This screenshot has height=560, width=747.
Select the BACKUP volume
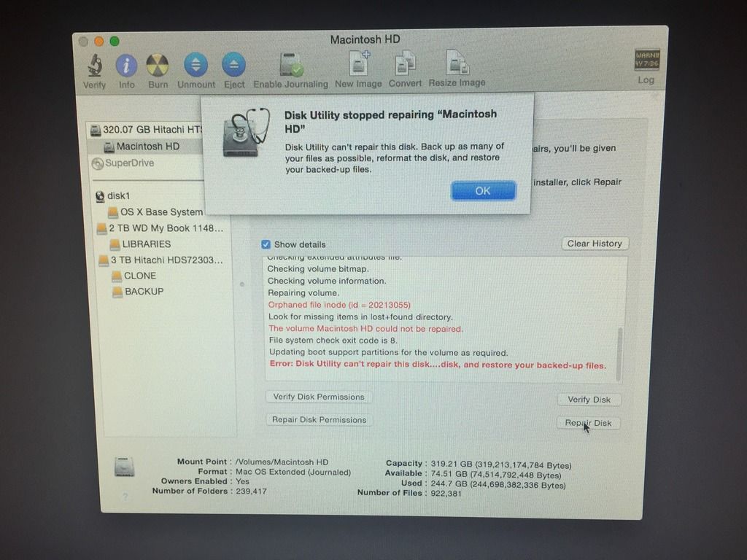pos(138,292)
